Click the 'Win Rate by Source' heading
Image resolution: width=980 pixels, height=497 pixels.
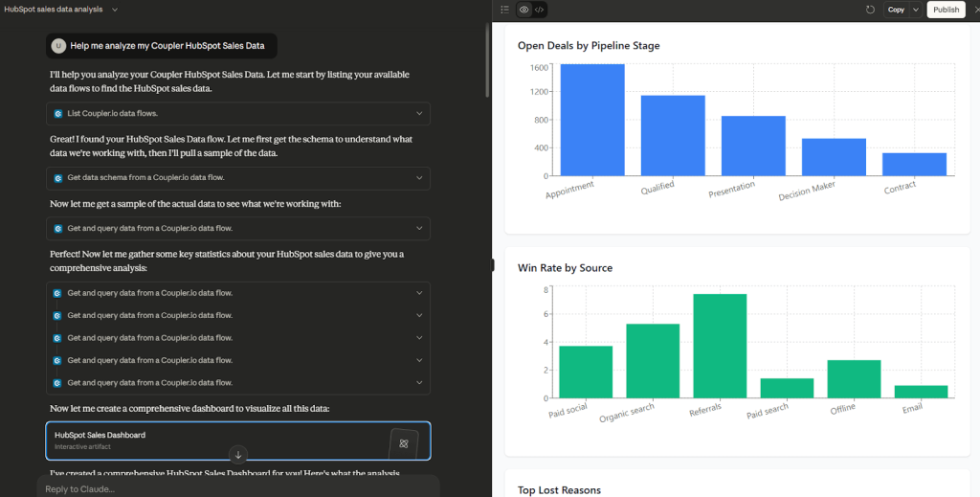coord(565,267)
